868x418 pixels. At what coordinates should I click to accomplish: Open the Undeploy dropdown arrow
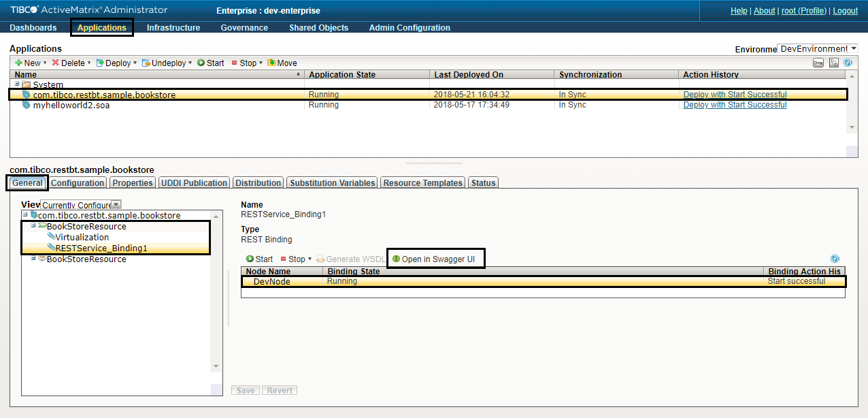[x=190, y=63]
